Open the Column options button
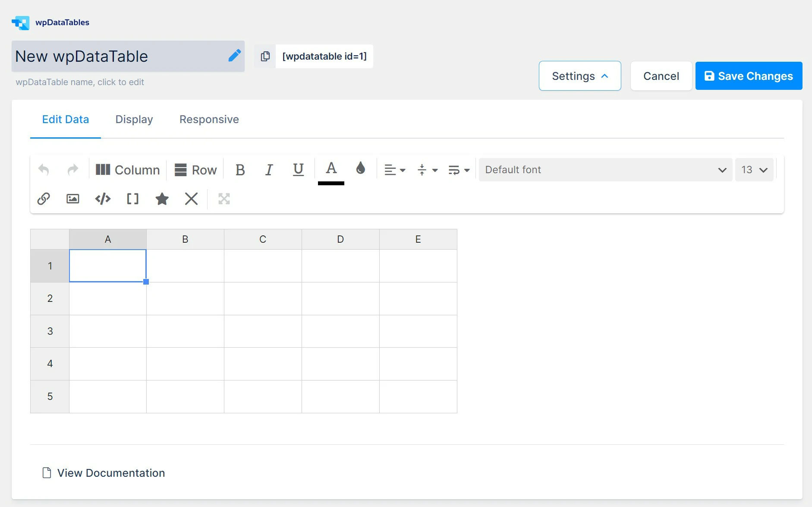The width and height of the screenshot is (812, 507). point(127,170)
